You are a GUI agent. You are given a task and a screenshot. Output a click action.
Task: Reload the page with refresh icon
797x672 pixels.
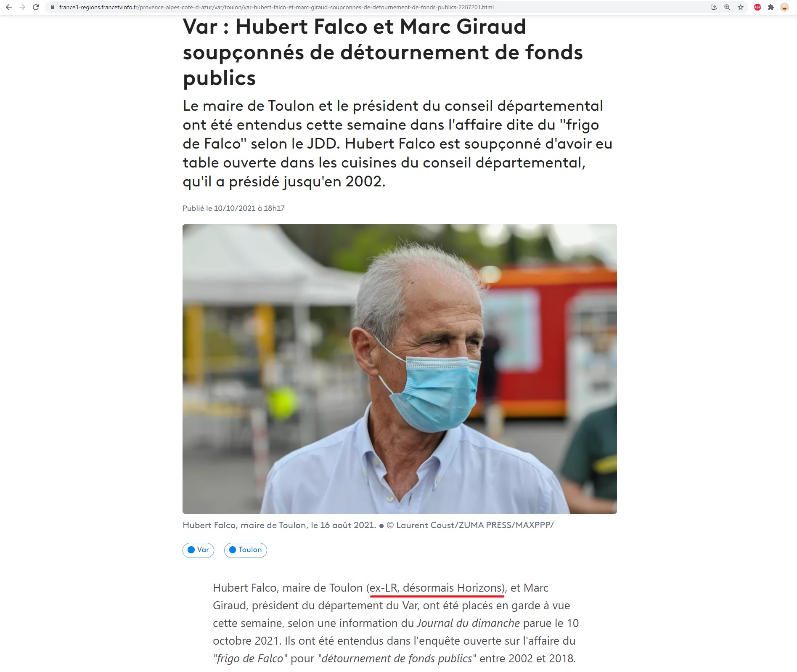point(36,7)
